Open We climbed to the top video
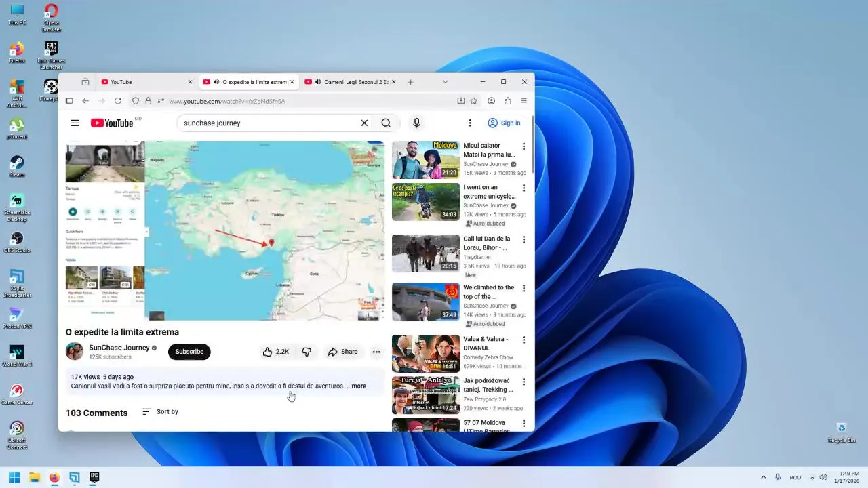Screen dimensions: 868x488 pos(425,302)
